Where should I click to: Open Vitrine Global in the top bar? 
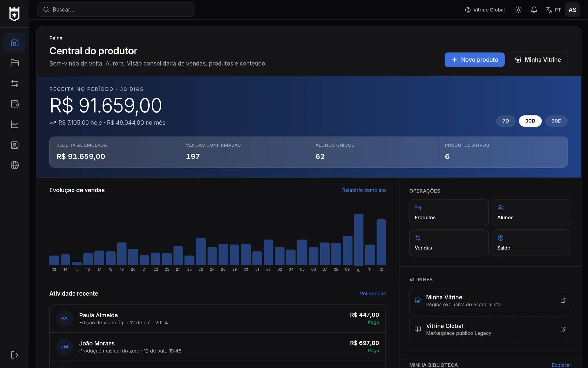(x=485, y=10)
